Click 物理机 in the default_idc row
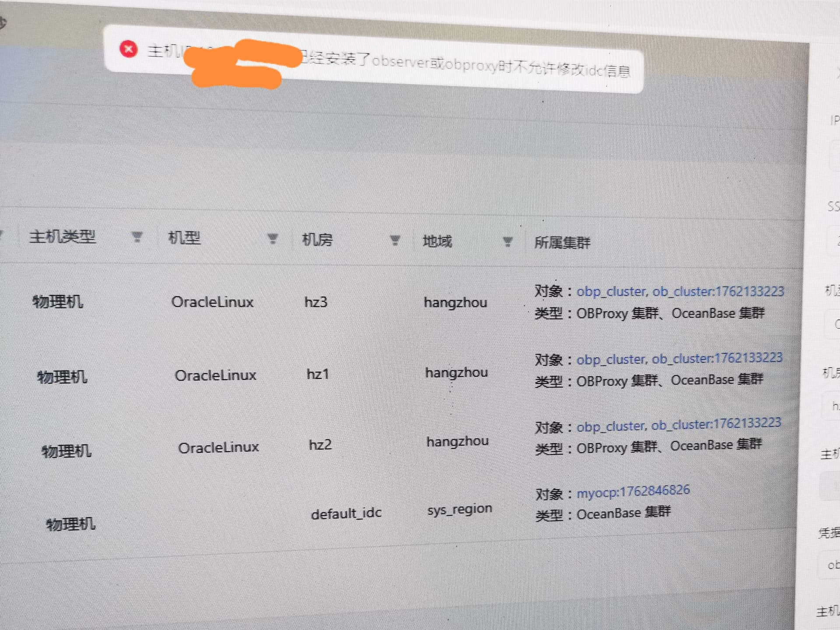This screenshot has height=630, width=840. (71, 524)
